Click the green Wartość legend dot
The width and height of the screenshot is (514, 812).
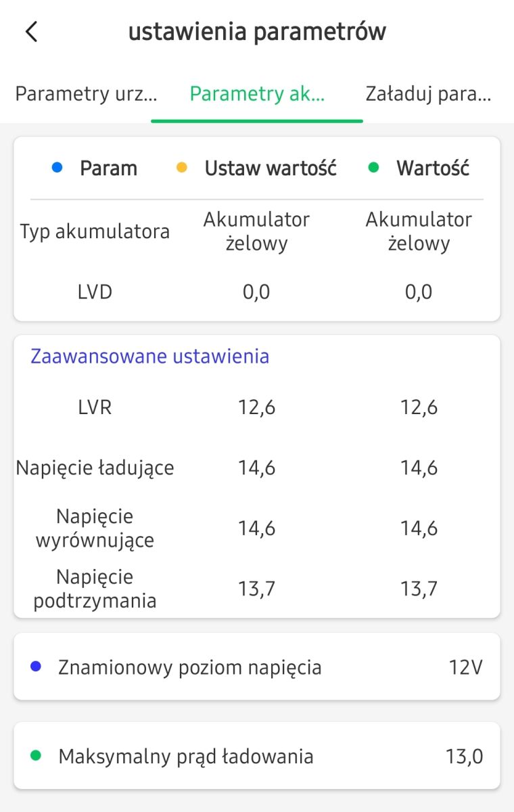point(374,167)
